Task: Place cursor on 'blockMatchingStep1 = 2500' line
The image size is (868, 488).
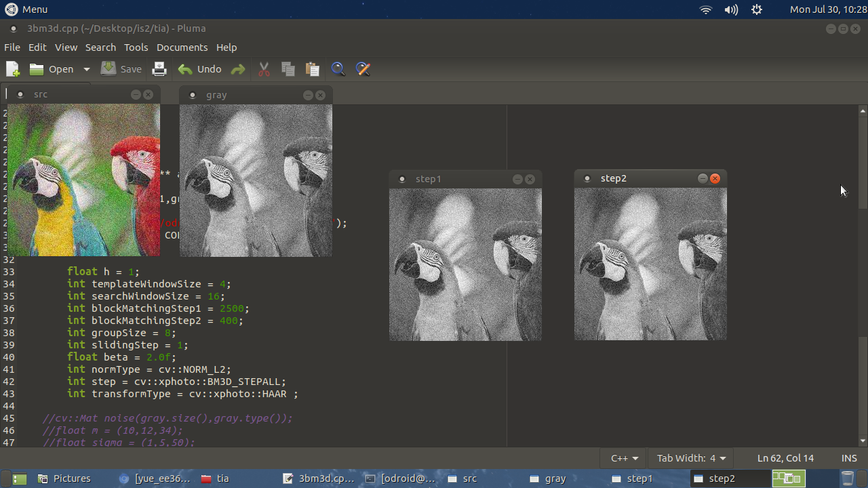Action: coord(158,308)
